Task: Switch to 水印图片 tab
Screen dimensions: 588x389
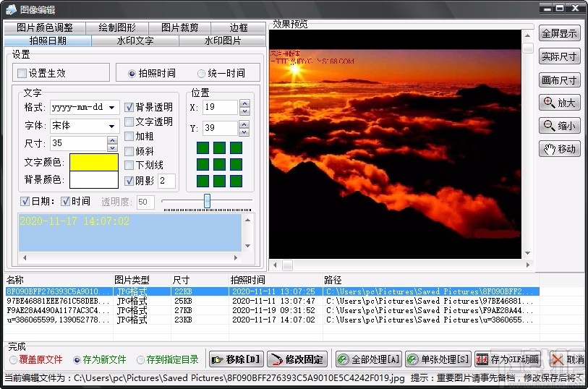Action: (222, 40)
